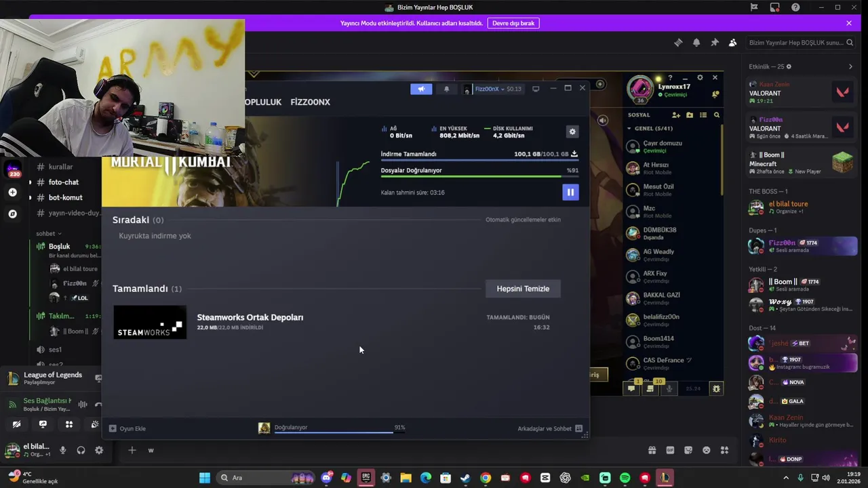The image size is (868, 488).
Task: Click Steam announcements megaphone button
Action: (x=421, y=89)
